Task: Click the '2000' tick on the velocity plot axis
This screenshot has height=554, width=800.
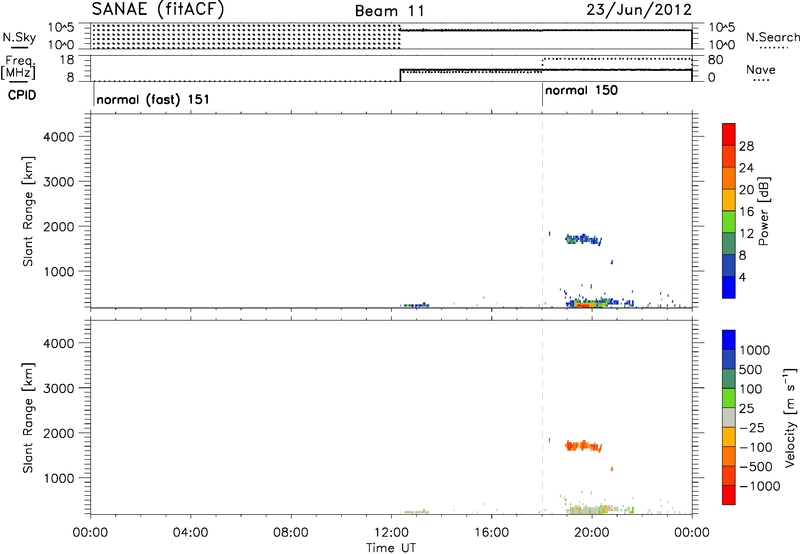Action: pos(58,433)
